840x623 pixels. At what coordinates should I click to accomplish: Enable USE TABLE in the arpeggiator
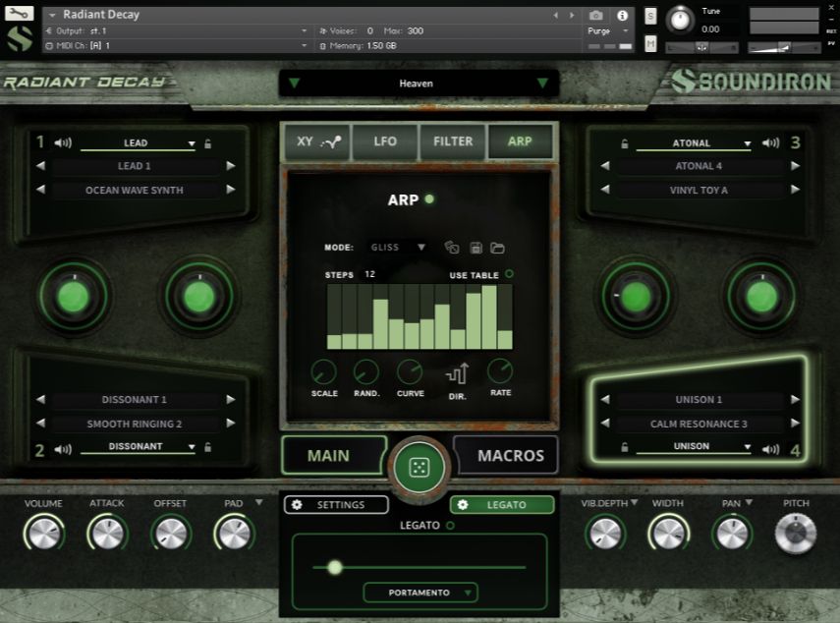tap(510, 275)
